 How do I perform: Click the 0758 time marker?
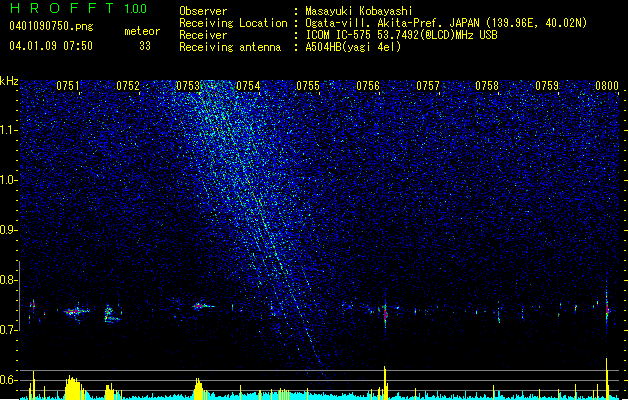[x=487, y=86]
